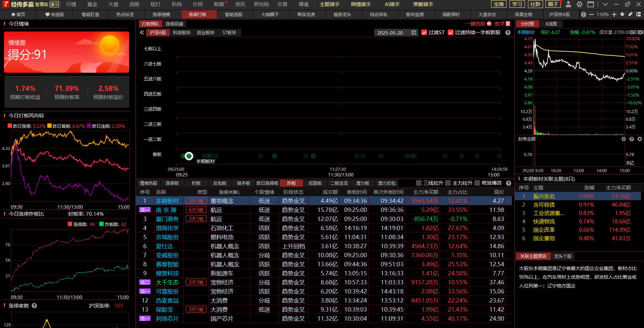This screenshot has height=328, width=644.
Task: Close the 封单金额 chart panel
Action: tap(640, 139)
